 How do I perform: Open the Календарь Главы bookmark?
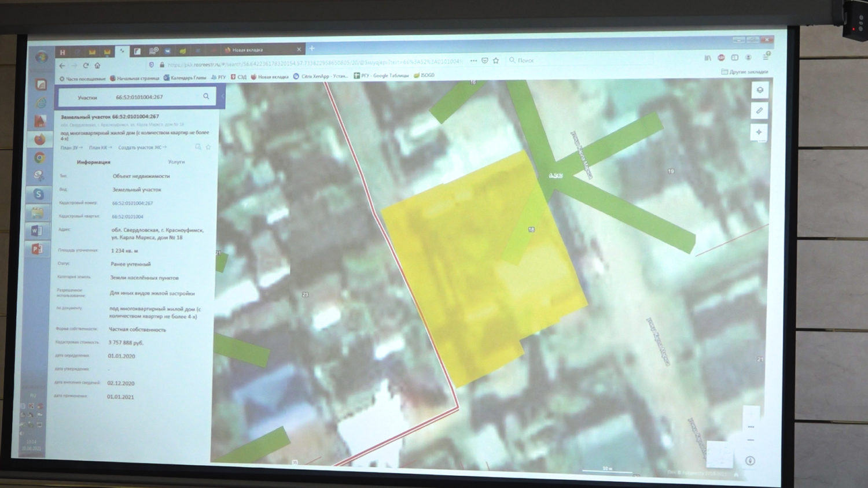click(185, 77)
